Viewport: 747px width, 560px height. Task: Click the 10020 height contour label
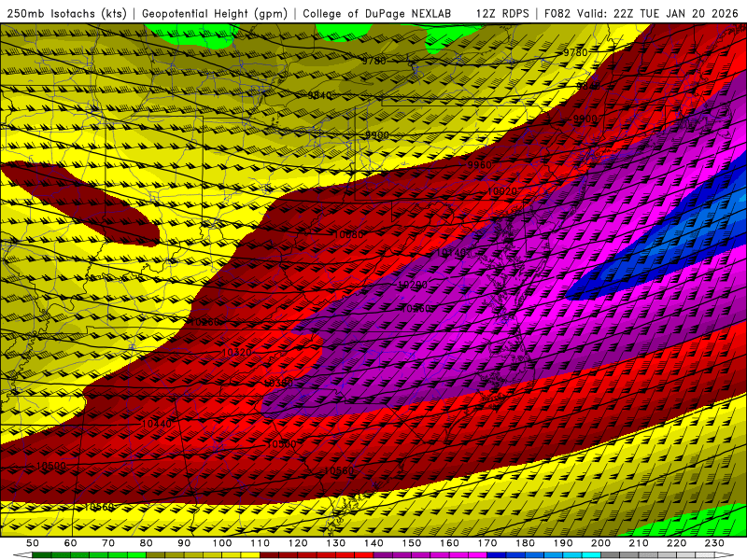click(x=501, y=191)
